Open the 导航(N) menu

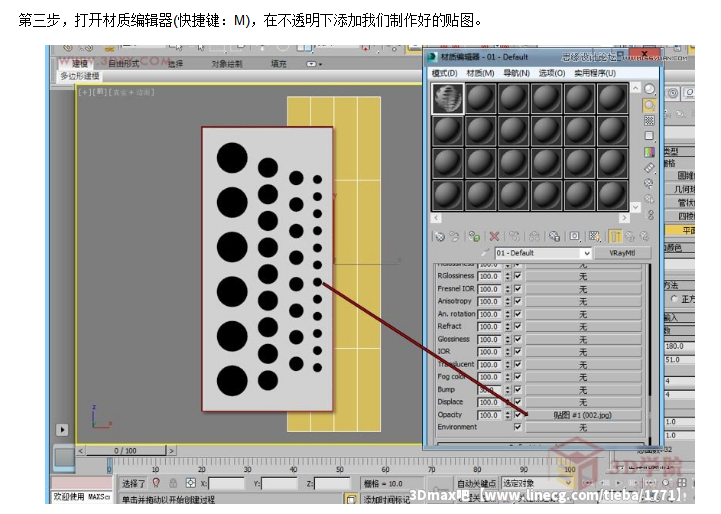point(516,73)
